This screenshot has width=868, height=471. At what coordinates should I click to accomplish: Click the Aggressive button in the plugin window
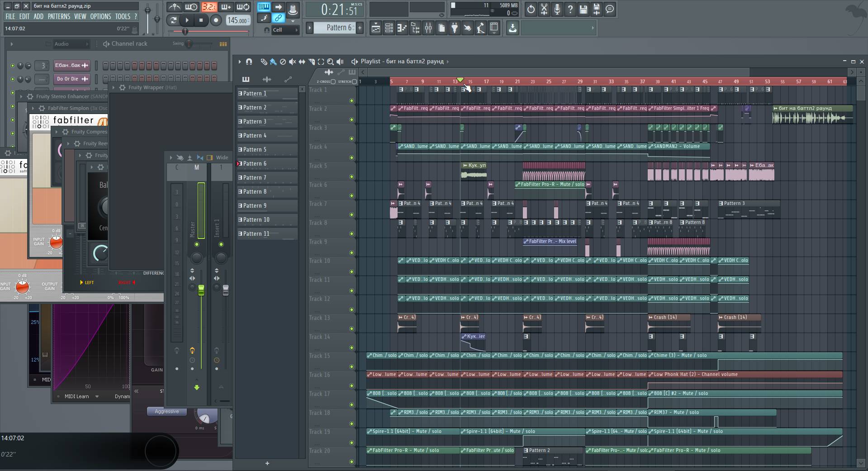coord(166,411)
